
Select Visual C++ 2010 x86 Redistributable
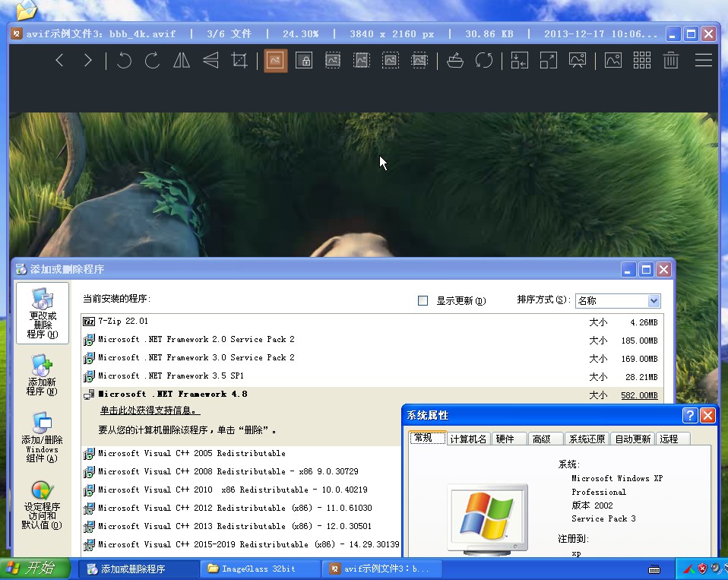[242, 490]
